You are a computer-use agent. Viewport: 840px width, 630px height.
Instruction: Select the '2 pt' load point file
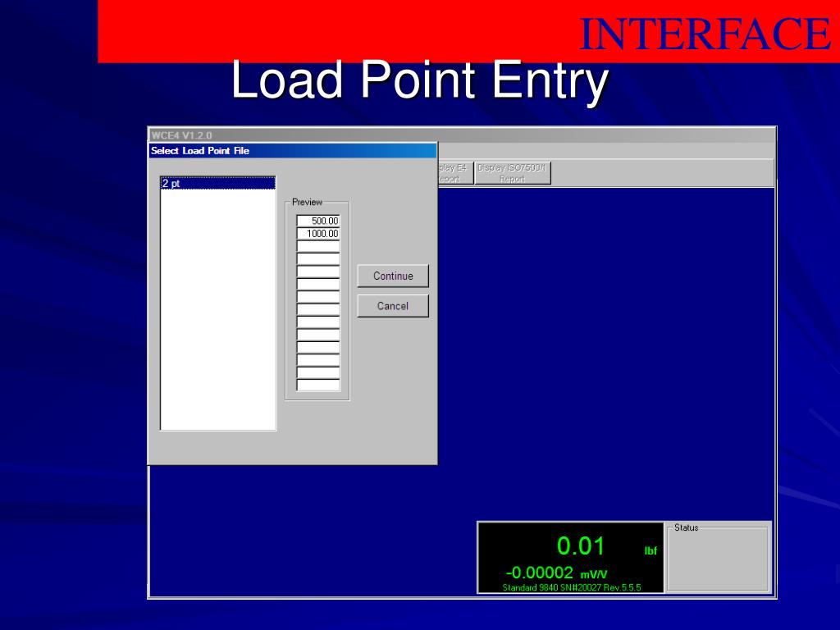pos(218,183)
